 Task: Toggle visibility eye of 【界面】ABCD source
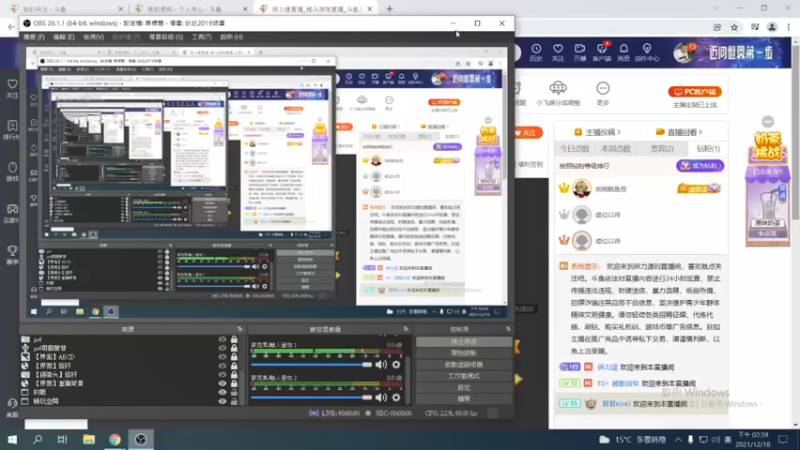pos(222,357)
